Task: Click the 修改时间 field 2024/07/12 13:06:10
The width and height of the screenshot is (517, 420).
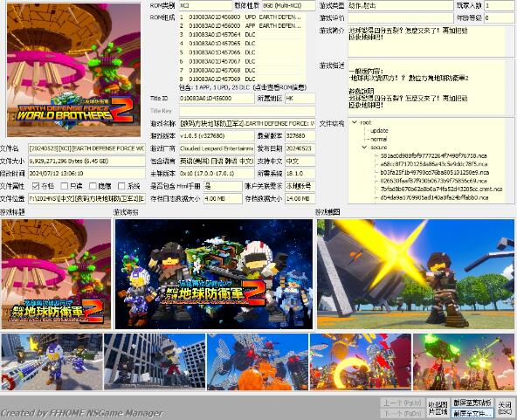Action: (86, 174)
